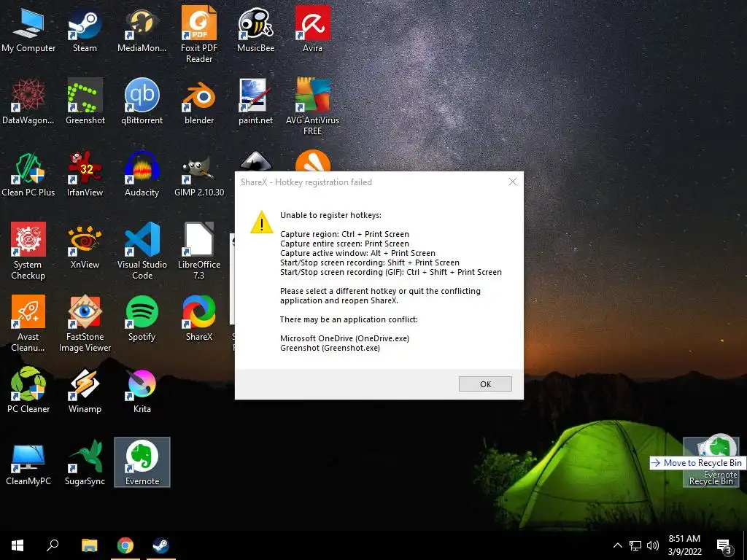Click the 'Greenshot (Greenshot.exe)' text
Screen dimensions: 747x560
[x=330, y=348]
